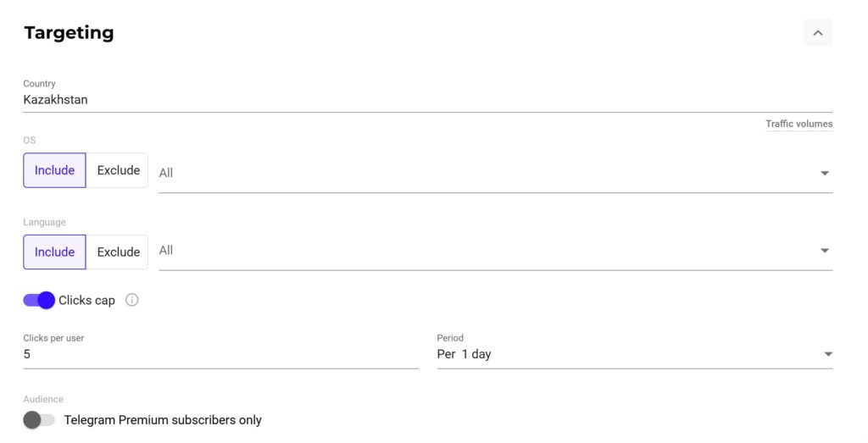The image size is (868, 443).
Task: Click the Clicks per user input field
Action: point(220,354)
